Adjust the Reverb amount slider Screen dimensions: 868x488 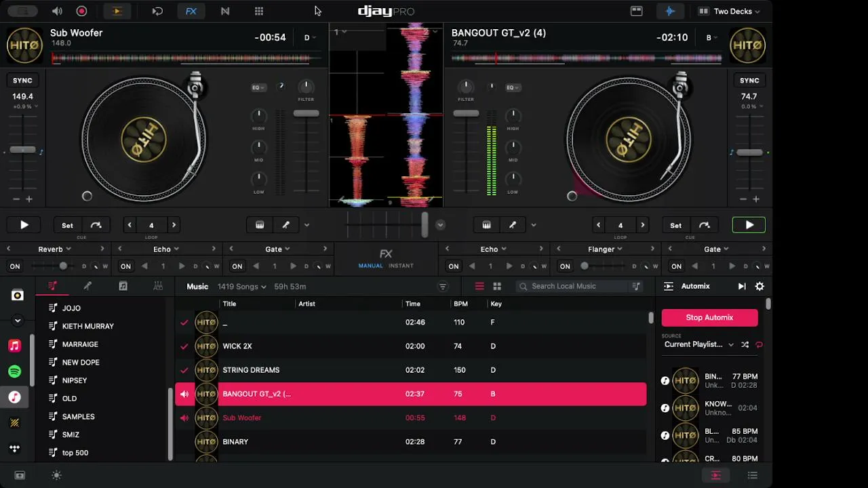click(x=63, y=266)
